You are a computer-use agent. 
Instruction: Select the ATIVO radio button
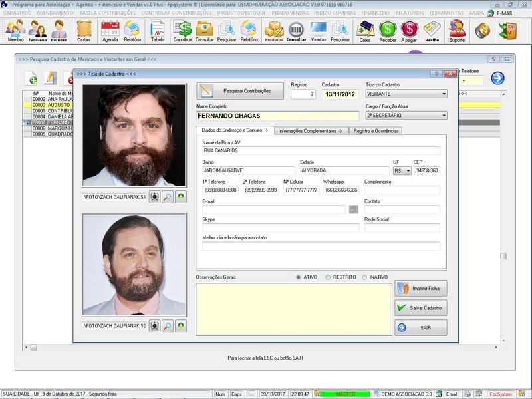click(299, 277)
